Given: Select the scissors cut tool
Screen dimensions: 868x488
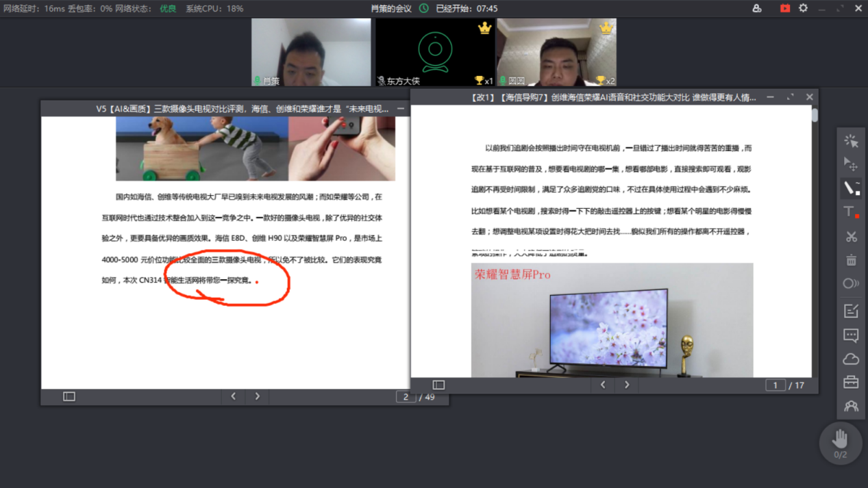Looking at the screenshot, I should 851,237.
